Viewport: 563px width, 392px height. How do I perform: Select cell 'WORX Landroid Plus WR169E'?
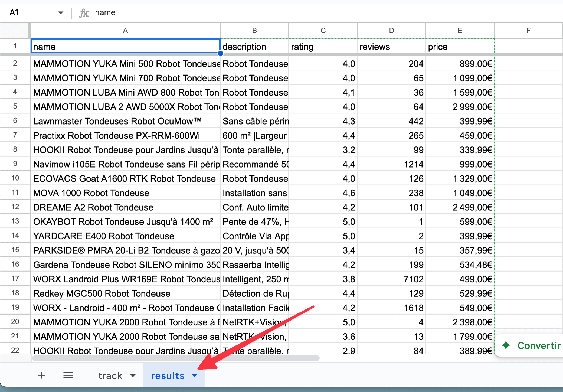point(126,279)
